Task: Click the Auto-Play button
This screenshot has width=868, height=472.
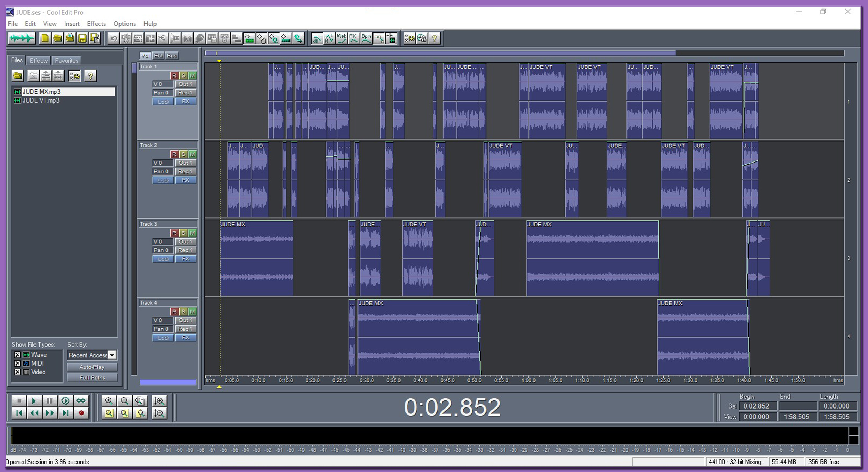Action: click(92, 367)
